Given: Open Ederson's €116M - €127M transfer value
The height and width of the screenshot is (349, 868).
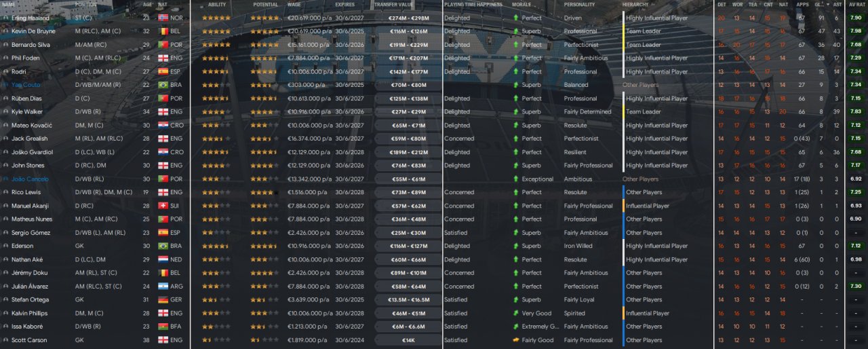Looking at the screenshot, I should pyautogui.click(x=408, y=246).
